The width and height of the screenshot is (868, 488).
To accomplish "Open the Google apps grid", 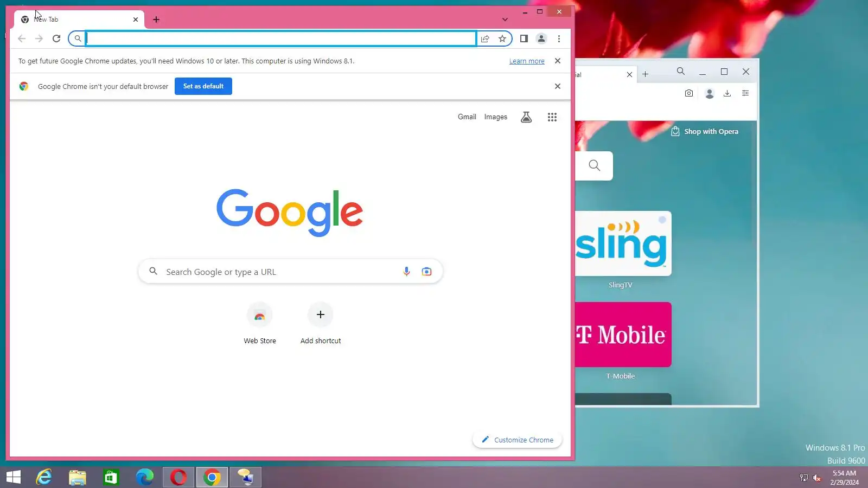I will click(552, 117).
